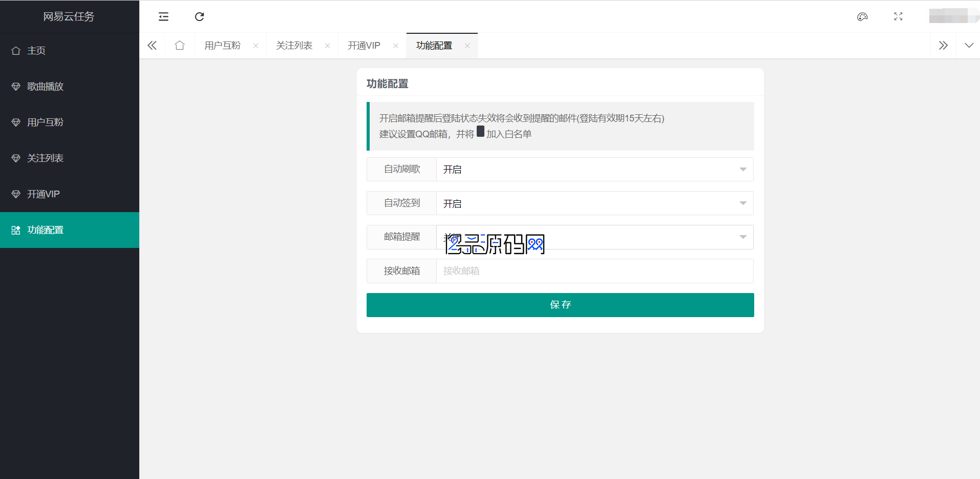Click the blurred user profile area
The width and height of the screenshot is (980, 479).
tap(953, 16)
